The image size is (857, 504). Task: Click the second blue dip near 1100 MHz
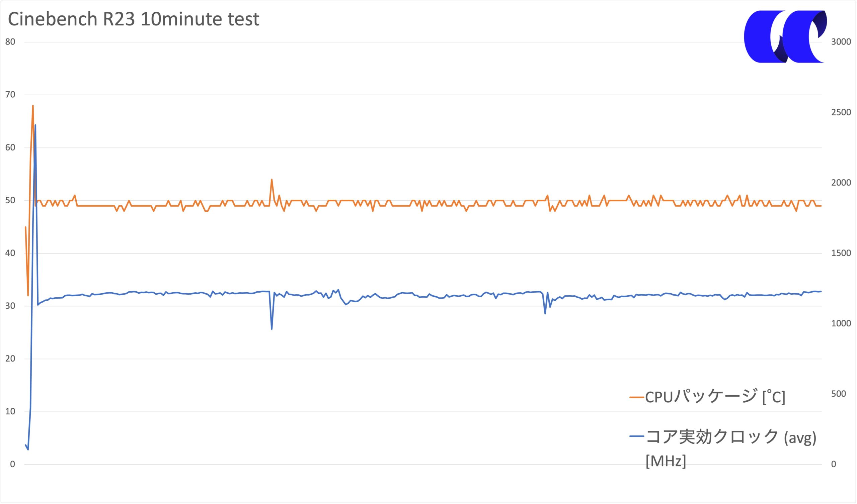(x=545, y=313)
